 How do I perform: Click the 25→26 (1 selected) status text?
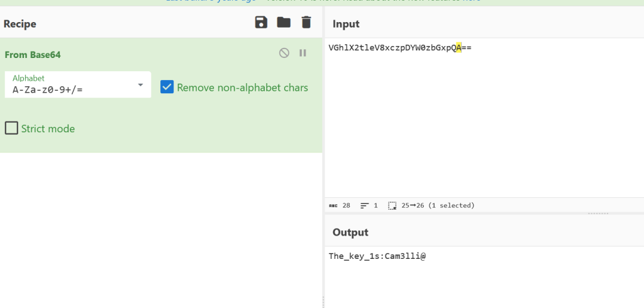point(438,205)
